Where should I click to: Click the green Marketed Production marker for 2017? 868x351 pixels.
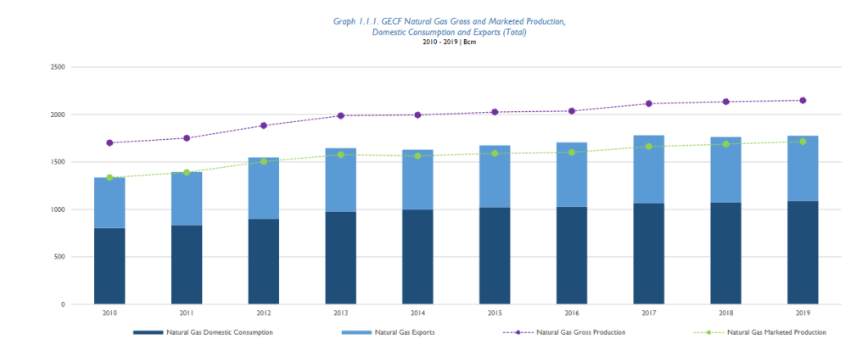tap(648, 147)
